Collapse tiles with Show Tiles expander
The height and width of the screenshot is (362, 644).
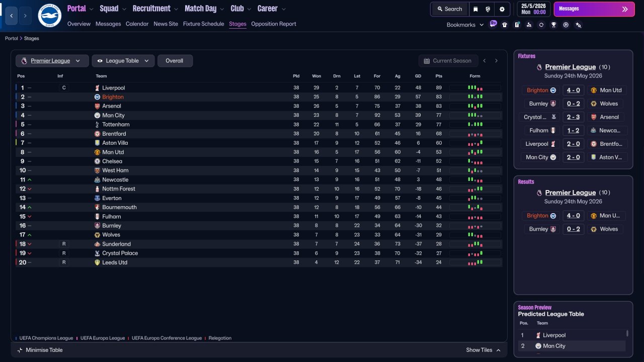coord(484,350)
